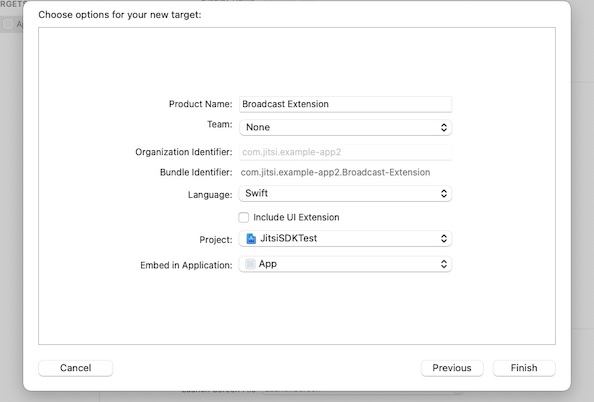Open the Language dropdown set to Swift

[x=345, y=194]
